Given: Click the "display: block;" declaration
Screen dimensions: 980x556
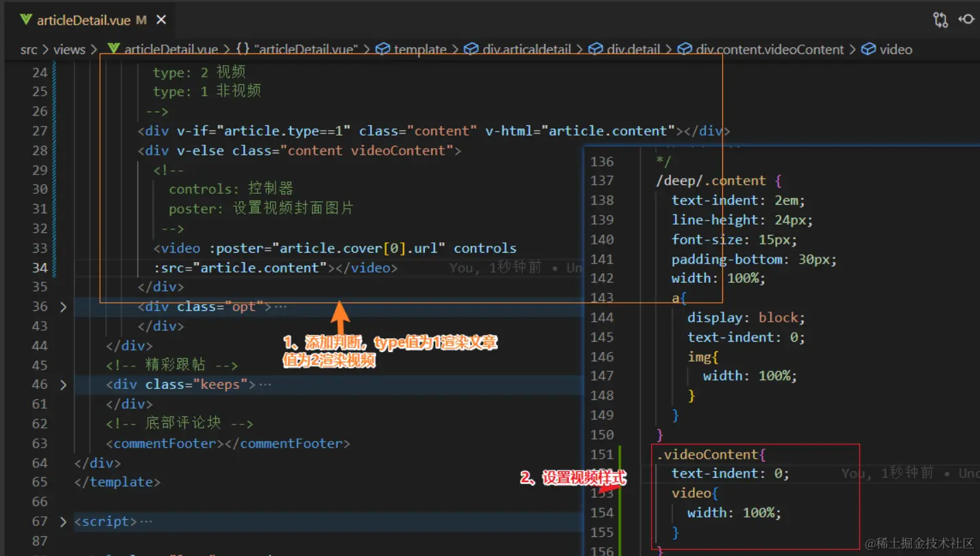Looking at the screenshot, I should point(746,318).
